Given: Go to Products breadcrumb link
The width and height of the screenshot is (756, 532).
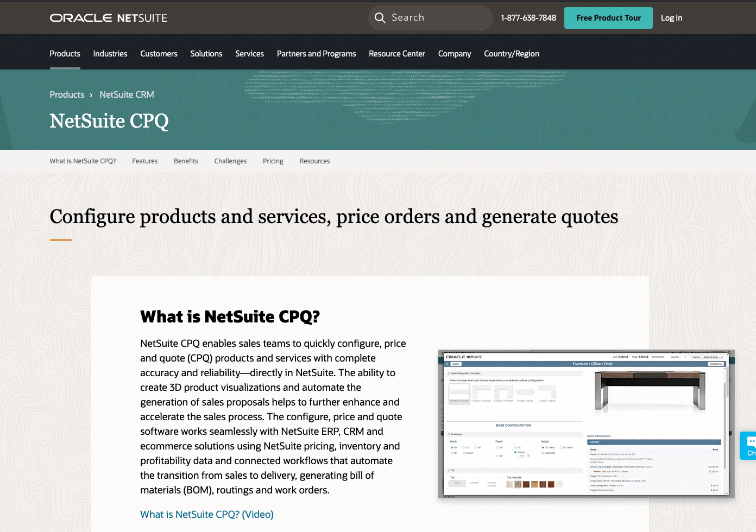Looking at the screenshot, I should [67, 94].
